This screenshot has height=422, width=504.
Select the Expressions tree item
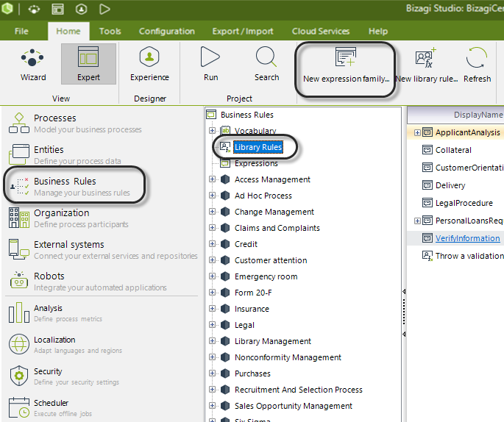pyautogui.click(x=256, y=163)
